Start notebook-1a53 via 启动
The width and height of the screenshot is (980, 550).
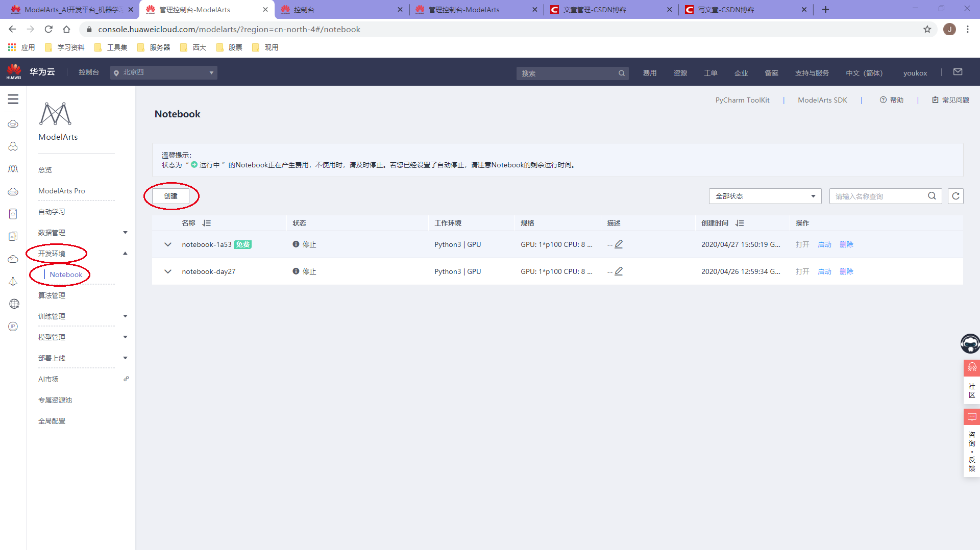coord(824,244)
